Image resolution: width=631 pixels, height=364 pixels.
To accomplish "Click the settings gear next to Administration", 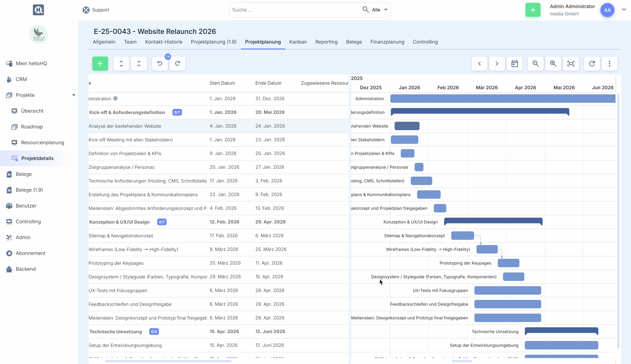I will pyautogui.click(x=115, y=99).
